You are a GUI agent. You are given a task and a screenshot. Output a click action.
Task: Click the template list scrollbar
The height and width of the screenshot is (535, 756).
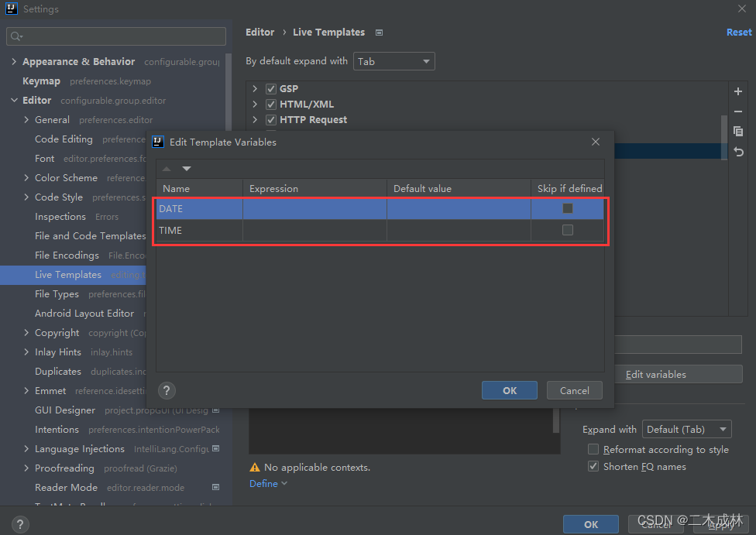(723, 137)
